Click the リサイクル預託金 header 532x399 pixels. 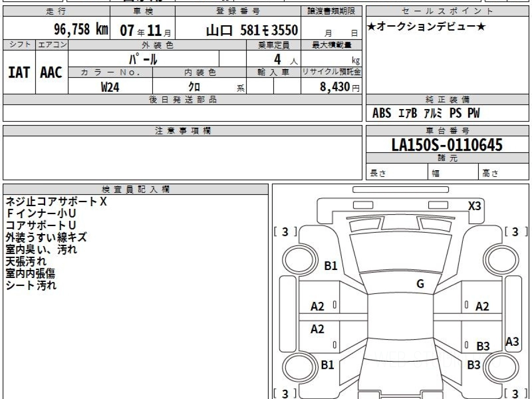[x=331, y=73]
